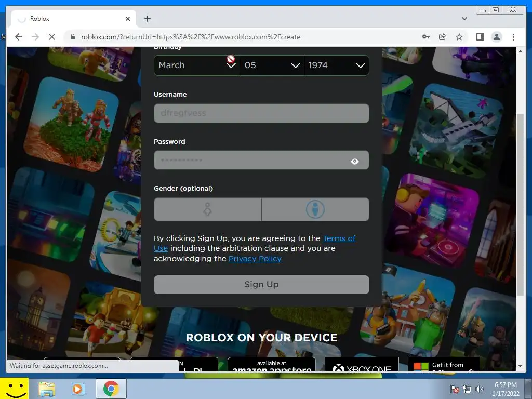Switch to the Roblox tab
Viewport: 532px width, 399px height.
coord(74,19)
